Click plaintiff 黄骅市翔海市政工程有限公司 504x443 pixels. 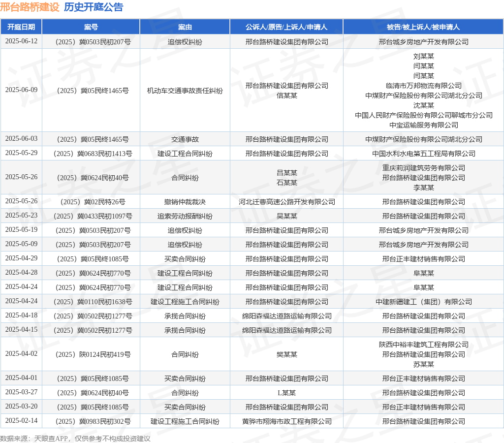click(287, 421)
